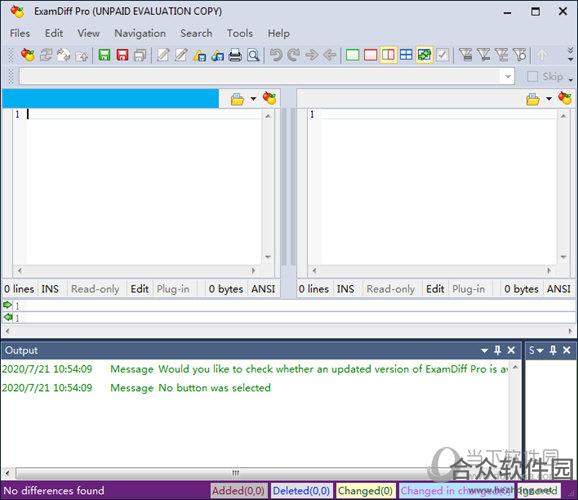Open file in right pane with folder icon
The height and width of the screenshot is (500, 578).
(x=533, y=99)
